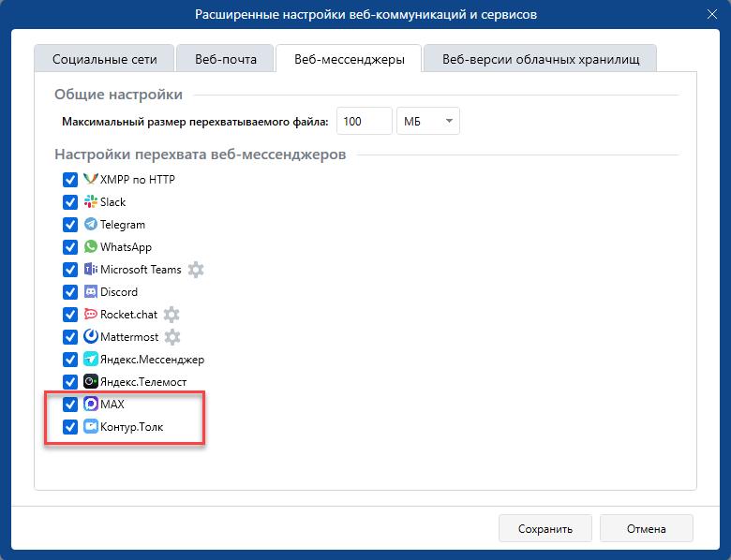Open the Веб-почта tab
The image size is (731, 560).
coord(225,59)
